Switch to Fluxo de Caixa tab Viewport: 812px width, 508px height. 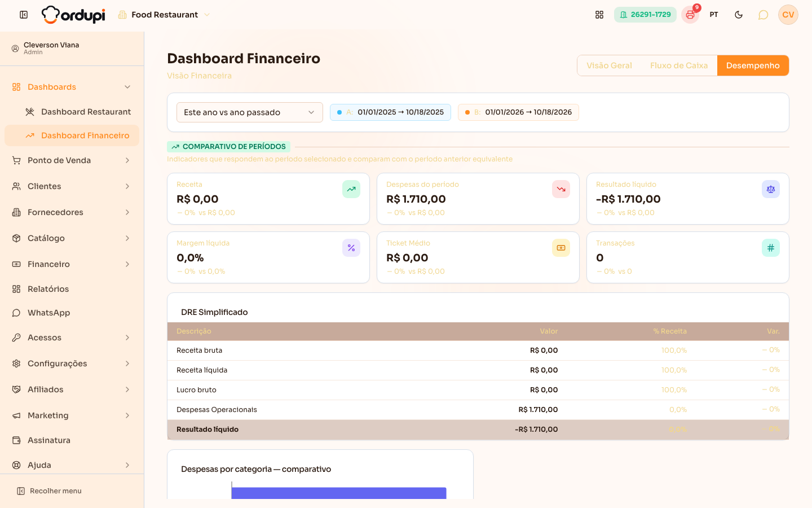679,65
